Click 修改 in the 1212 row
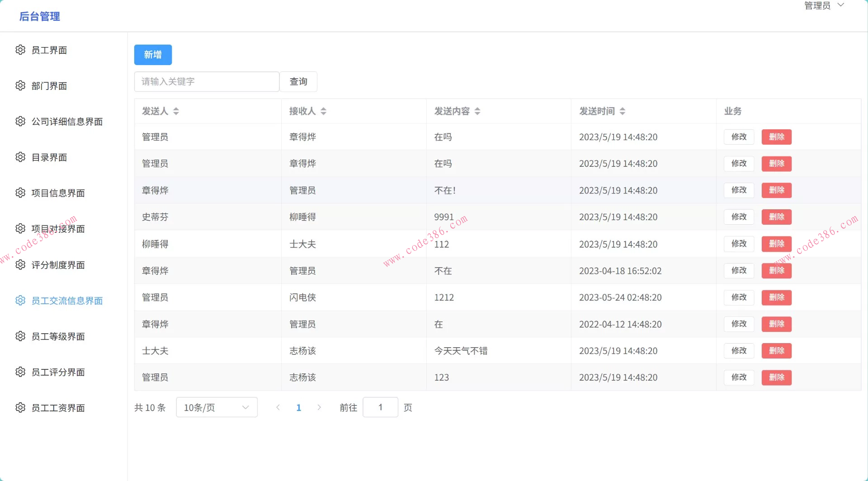Viewport: 868px width, 481px height. click(x=739, y=297)
